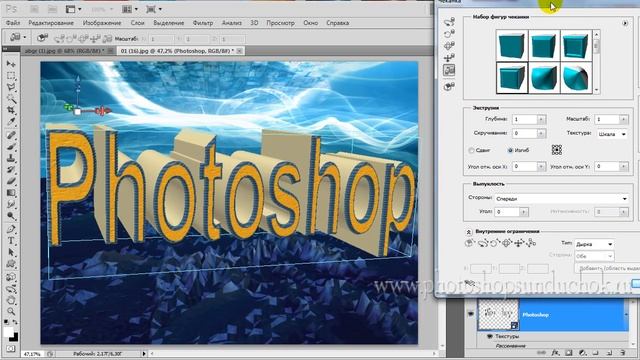
Task: Open the Редактирование menu
Action: [51, 23]
